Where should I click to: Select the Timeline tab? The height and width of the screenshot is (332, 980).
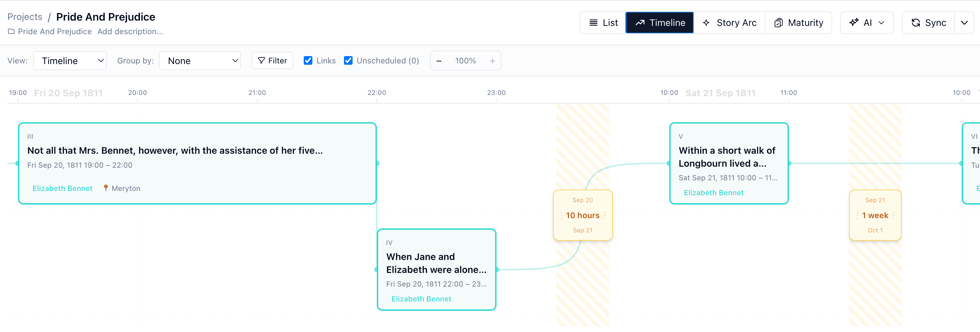tap(660, 23)
